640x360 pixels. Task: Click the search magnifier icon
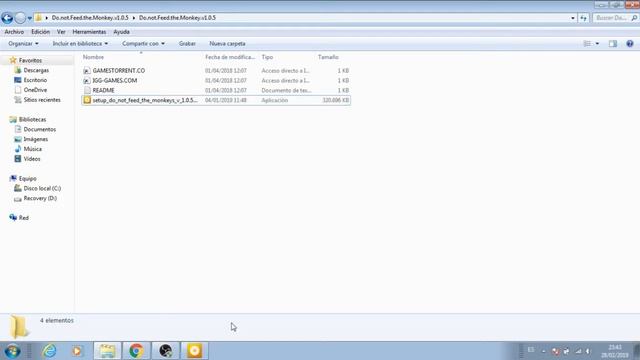coord(634,18)
